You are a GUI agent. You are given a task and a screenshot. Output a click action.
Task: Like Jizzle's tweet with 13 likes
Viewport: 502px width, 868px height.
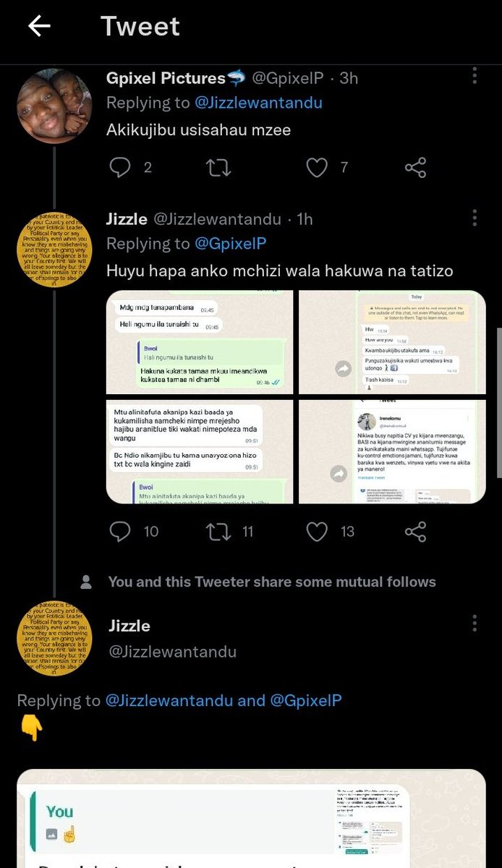(316, 532)
